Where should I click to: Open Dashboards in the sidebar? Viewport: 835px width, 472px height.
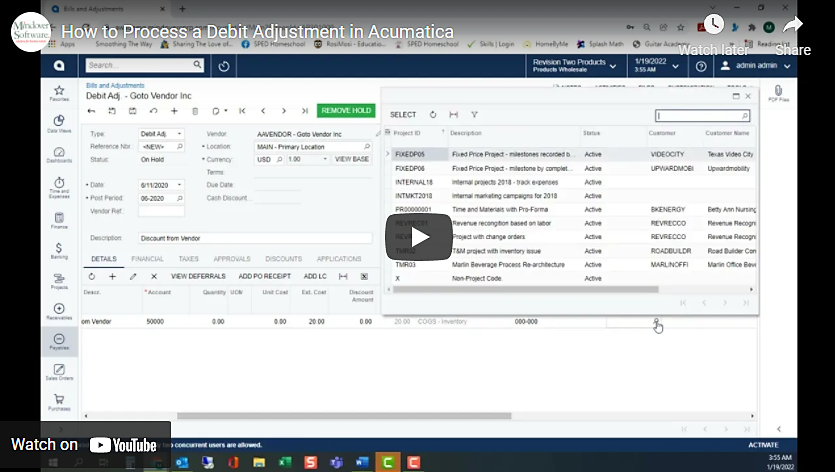click(59, 154)
